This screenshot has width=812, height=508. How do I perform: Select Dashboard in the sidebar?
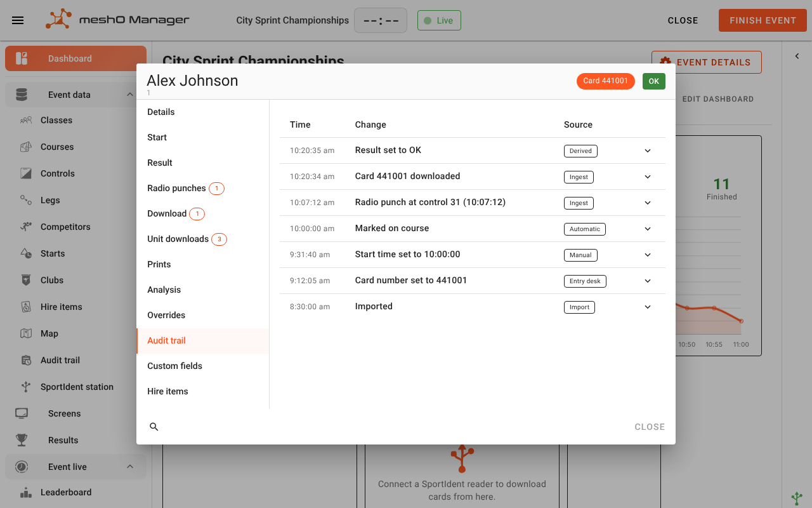(x=75, y=58)
